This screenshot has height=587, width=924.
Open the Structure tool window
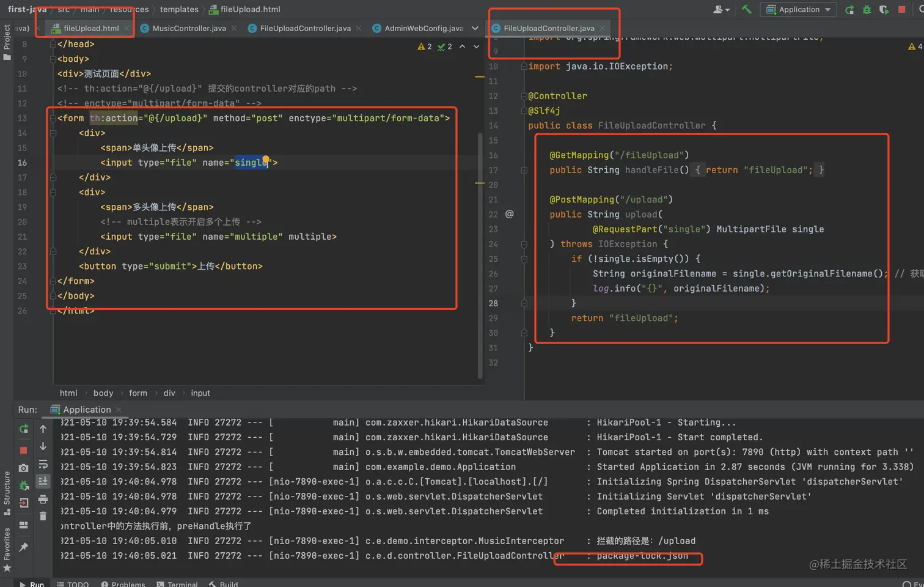[x=7, y=493]
